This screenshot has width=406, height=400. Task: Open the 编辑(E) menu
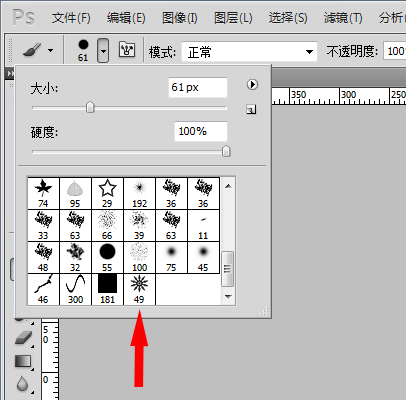[x=126, y=18]
